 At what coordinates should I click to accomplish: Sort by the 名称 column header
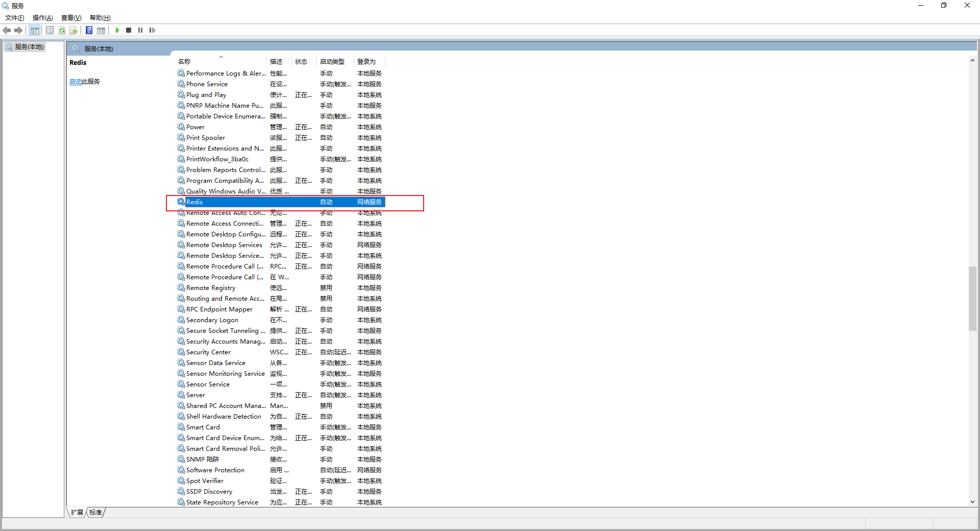click(221, 62)
